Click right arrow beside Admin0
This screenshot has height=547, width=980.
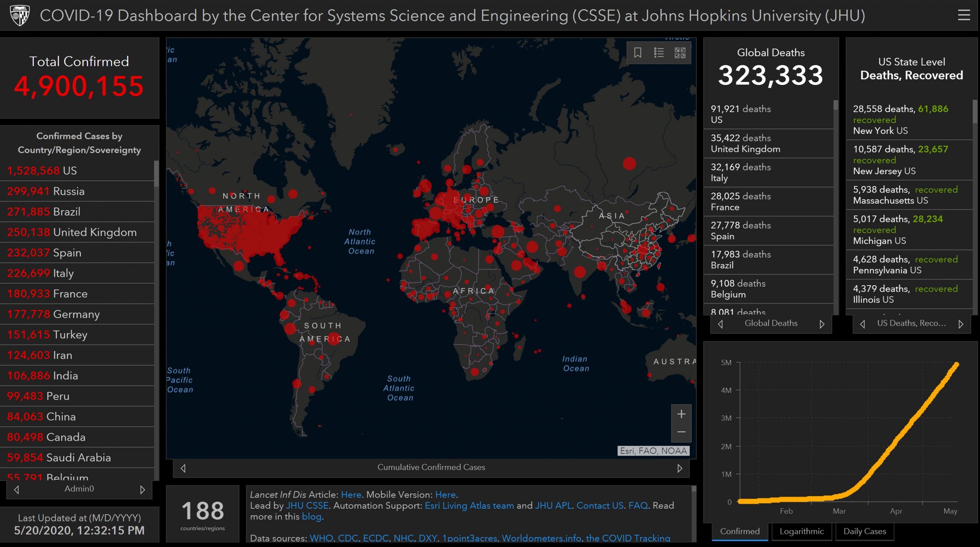pyautogui.click(x=142, y=490)
